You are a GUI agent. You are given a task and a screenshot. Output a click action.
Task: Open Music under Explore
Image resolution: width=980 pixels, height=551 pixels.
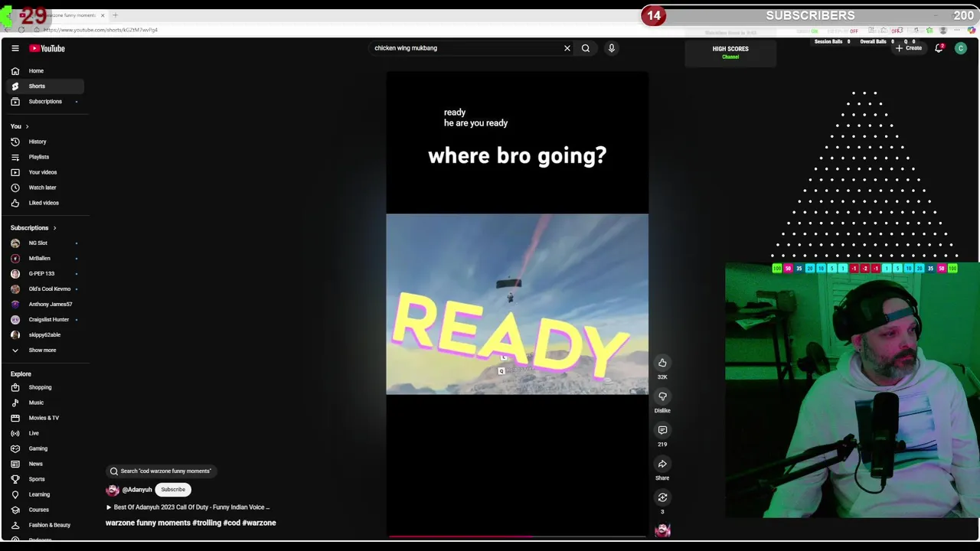tap(46, 403)
